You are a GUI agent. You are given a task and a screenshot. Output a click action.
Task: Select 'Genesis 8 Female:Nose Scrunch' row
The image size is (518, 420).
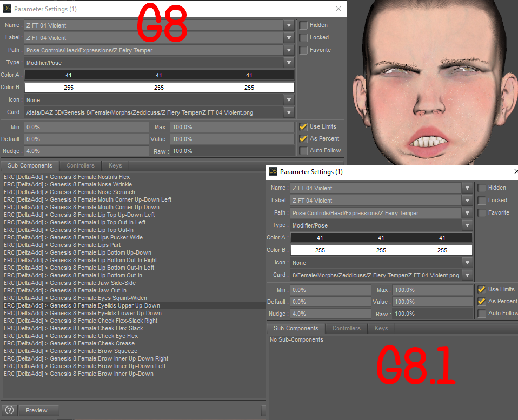tap(134, 192)
